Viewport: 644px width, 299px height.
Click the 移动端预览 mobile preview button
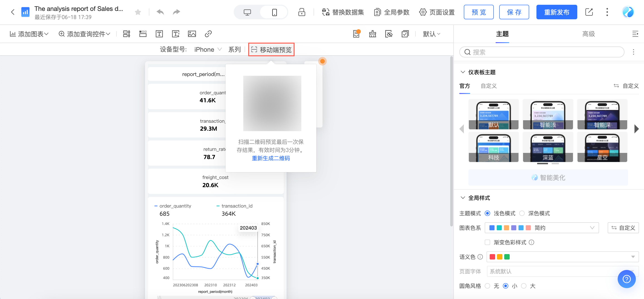[x=271, y=49]
